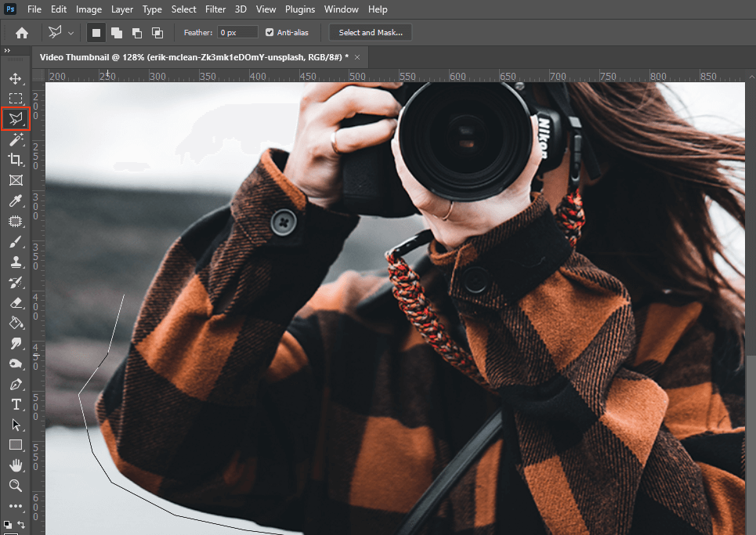Image resolution: width=756 pixels, height=535 pixels.
Task: Select the Brush tool
Action: click(x=16, y=241)
